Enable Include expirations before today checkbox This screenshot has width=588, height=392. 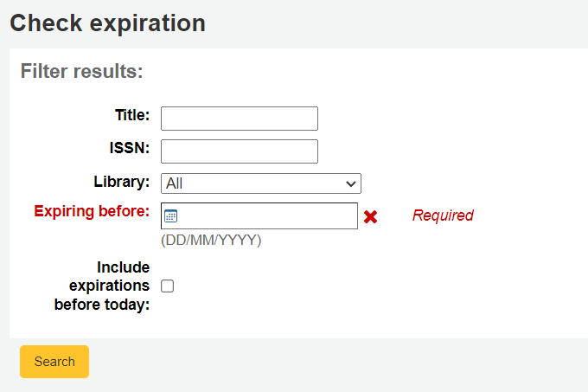point(168,286)
